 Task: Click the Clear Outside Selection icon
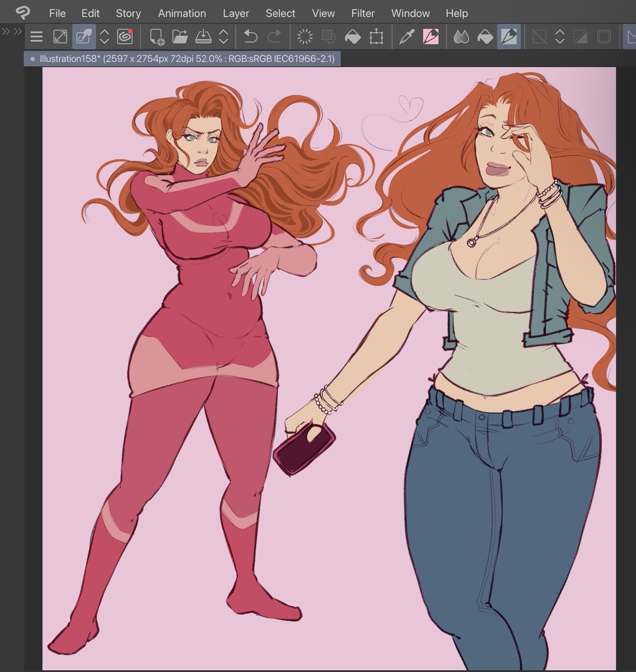329,37
